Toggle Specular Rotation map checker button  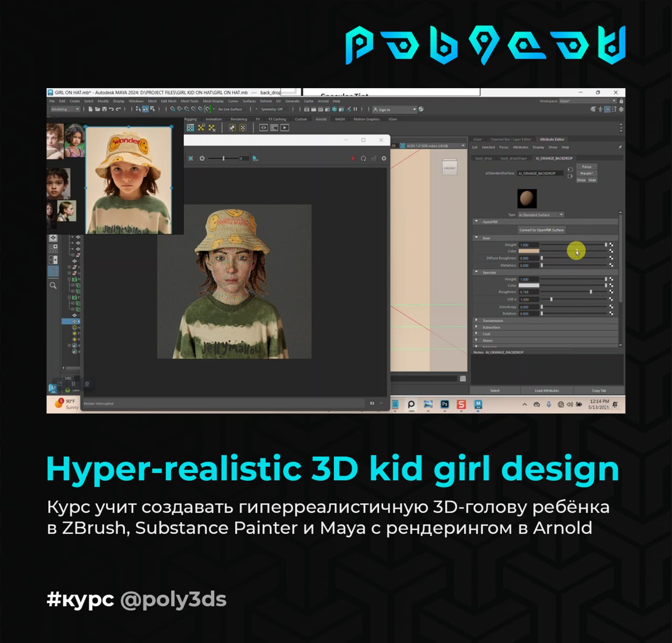coord(611,313)
